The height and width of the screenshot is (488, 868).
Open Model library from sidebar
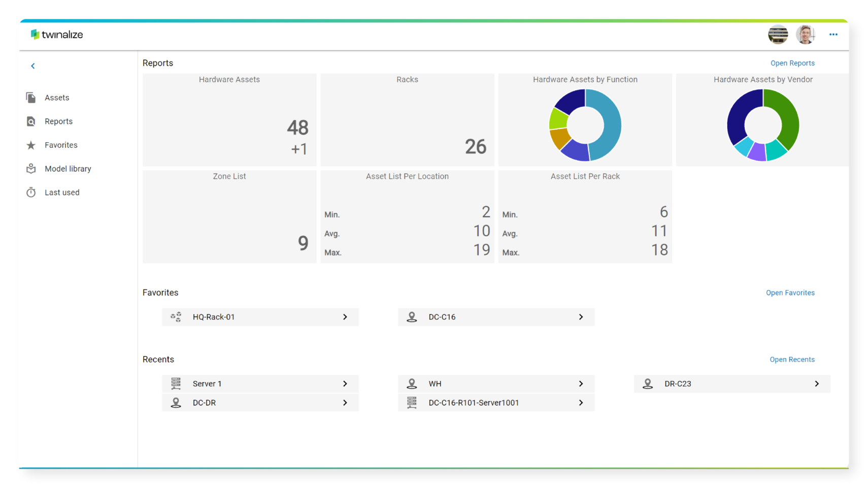coord(68,169)
